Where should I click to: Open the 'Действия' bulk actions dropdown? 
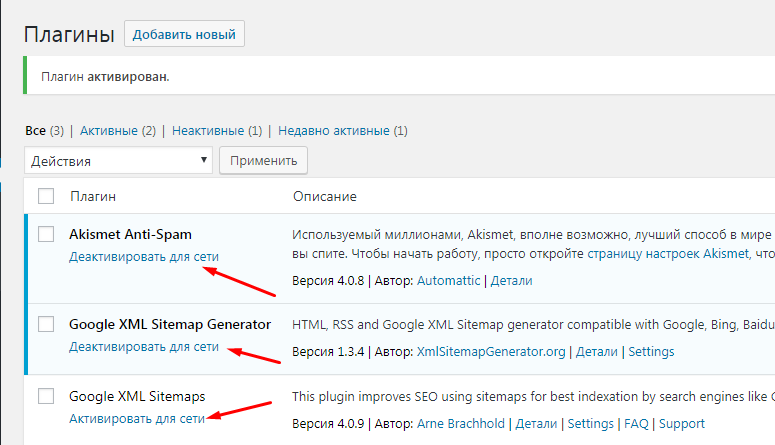[x=118, y=160]
